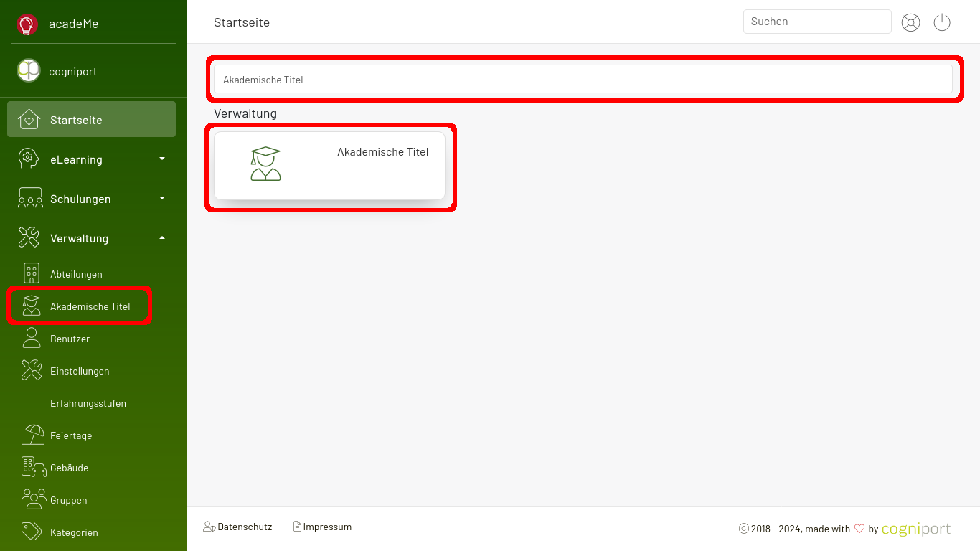The image size is (980, 551).
Task: Expand the Schulungen menu arrow
Action: [x=162, y=198]
